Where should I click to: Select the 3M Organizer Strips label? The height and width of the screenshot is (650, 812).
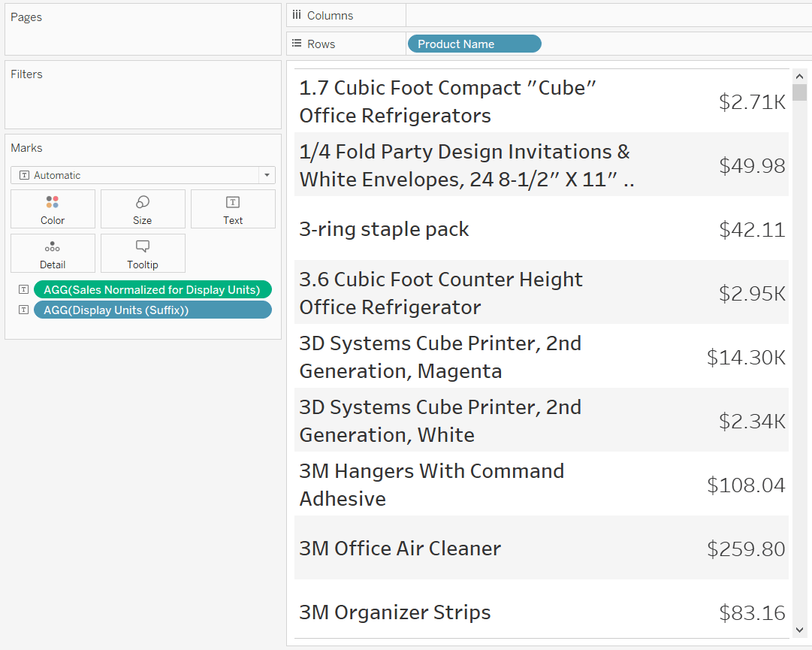[395, 612]
